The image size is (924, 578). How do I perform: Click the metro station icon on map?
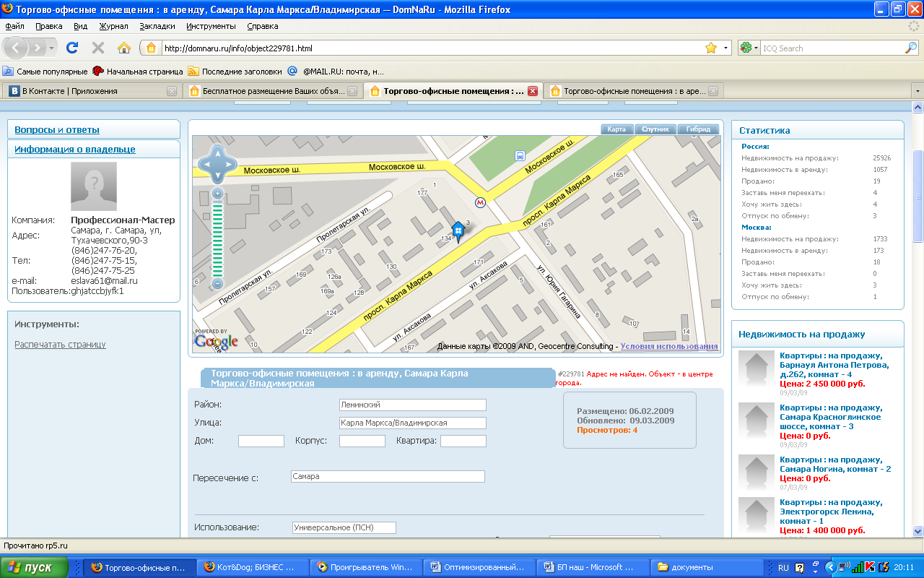[x=480, y=203]
